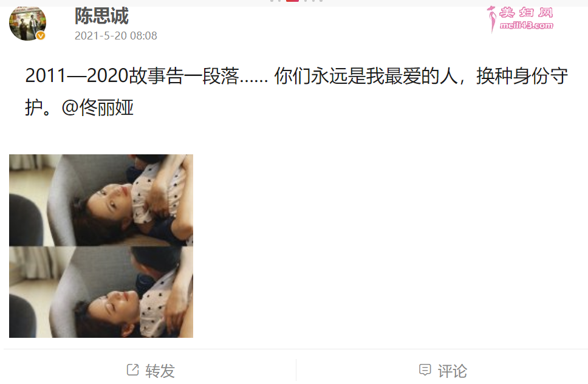Click the 评论 text label
588x384 pixels.
[x=453, y=371]
